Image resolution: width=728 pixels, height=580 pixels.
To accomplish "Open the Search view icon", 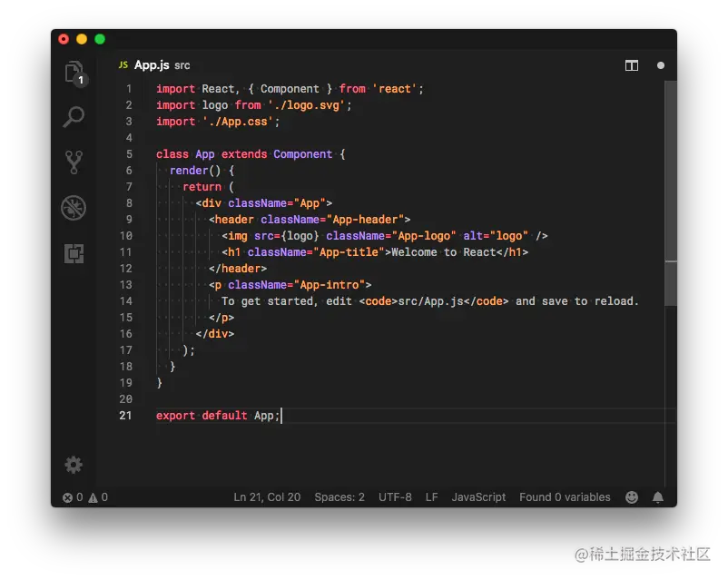I will 74,116.
